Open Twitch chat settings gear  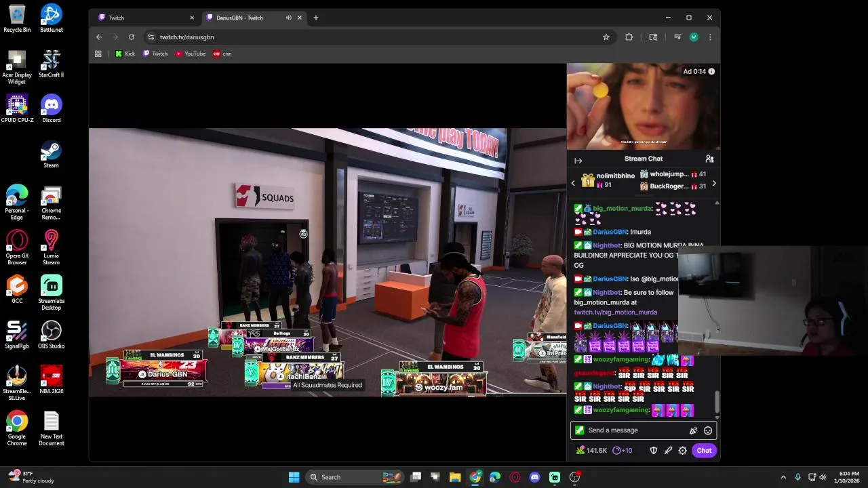tap(683, 451)
